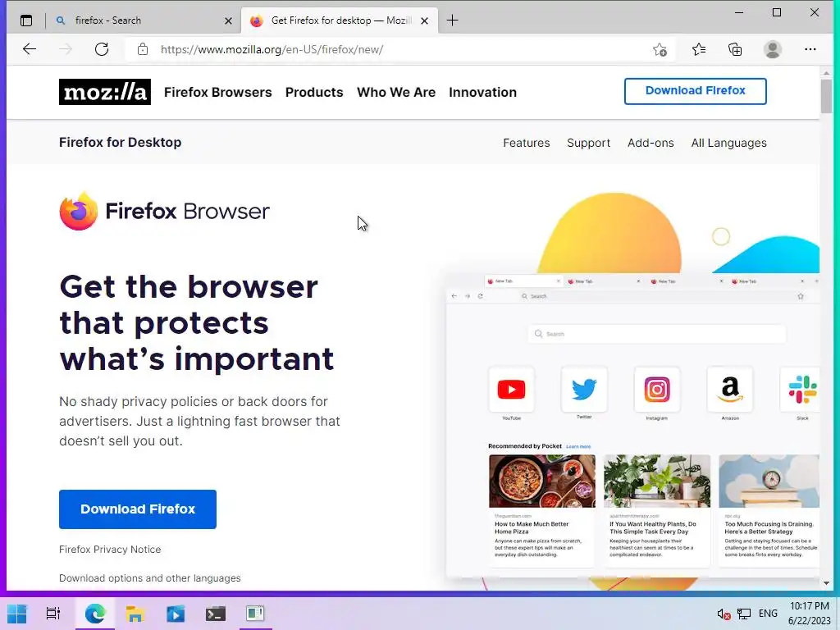This screenshot has width=840, height=630.
Task: Click the scrollbar up arrow
Action: coord(826,72)
